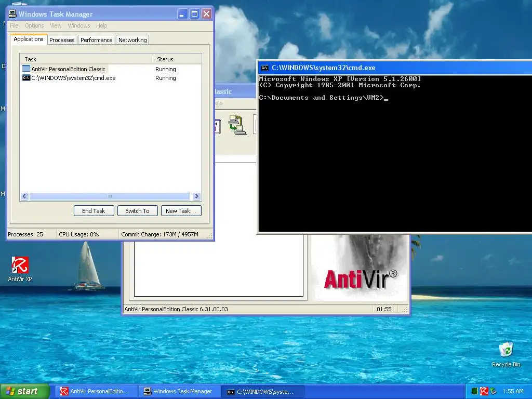
Task: Click the network computers icon in AntiVir toolbar
Action: point(237,125)
